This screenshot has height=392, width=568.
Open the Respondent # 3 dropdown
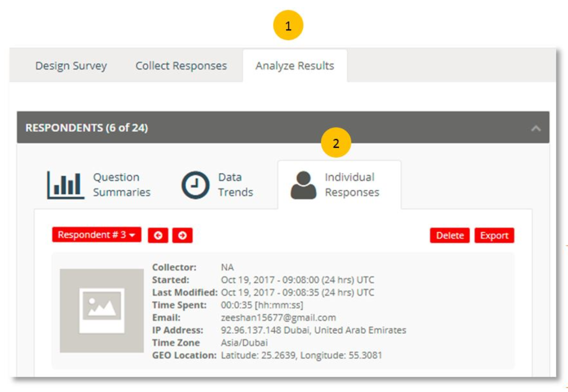pyautogui.click(x=96, y=235)
